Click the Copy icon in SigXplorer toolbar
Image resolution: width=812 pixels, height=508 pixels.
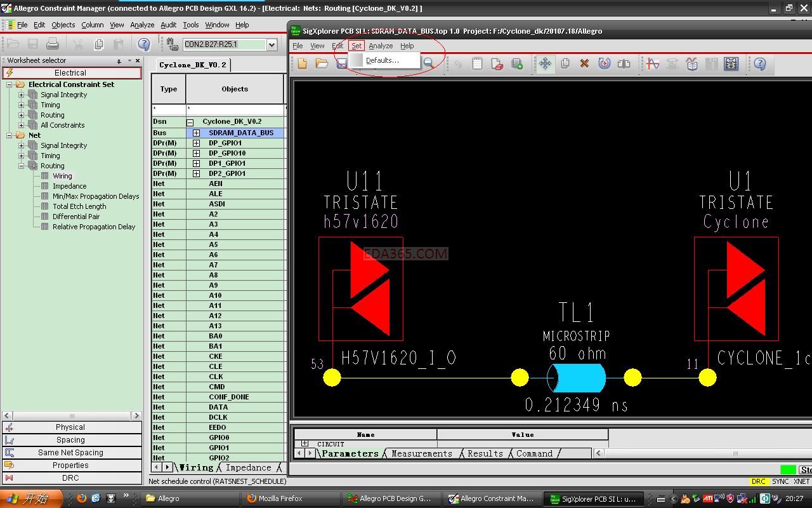click(x=565, y=63)
